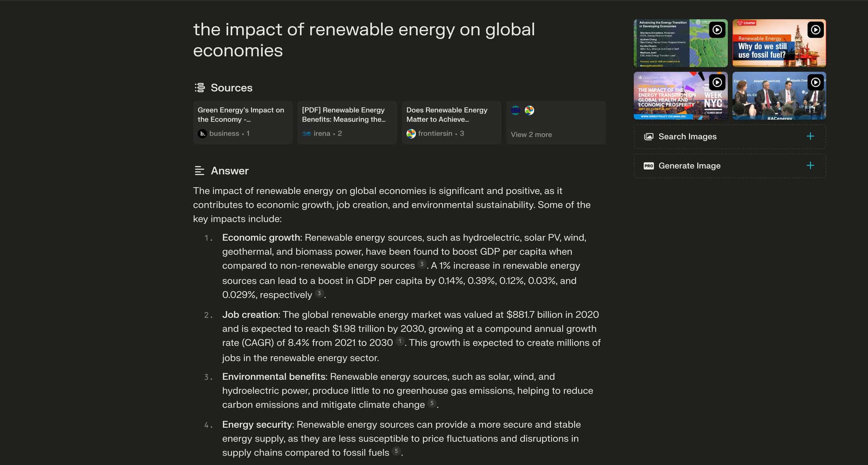Click the Sources list icon
Image resolution: width=868 pixels, height=465 pixels.
(x=200, y=88)
